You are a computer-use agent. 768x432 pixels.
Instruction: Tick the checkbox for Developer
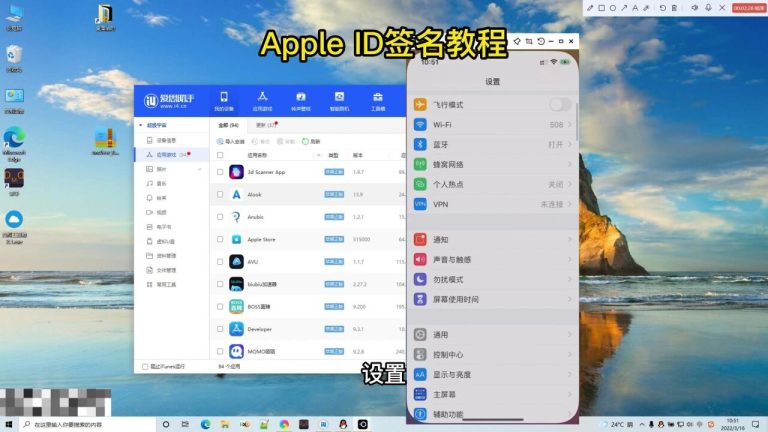click(x=220, y=329)
